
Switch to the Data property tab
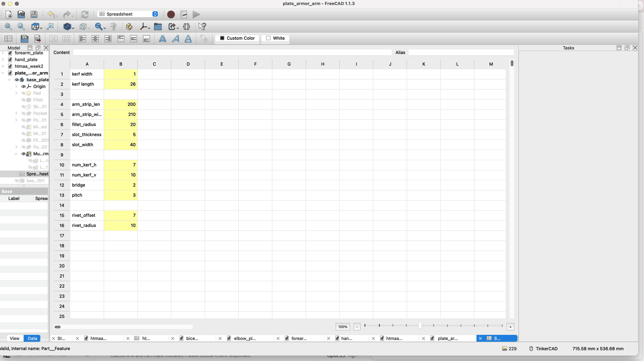pos(33,338)
